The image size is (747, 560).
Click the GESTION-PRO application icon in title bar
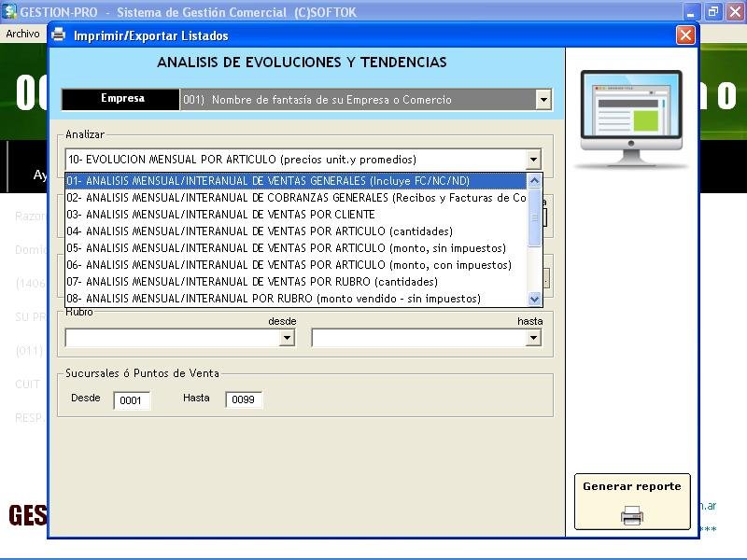click(10, 12)
